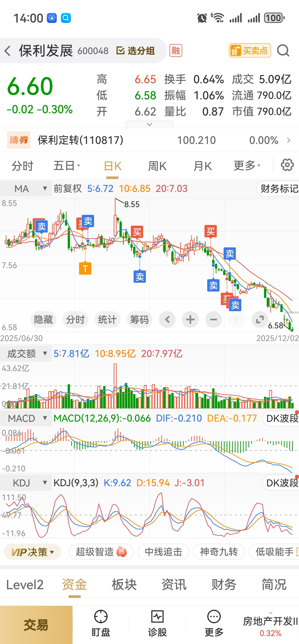
Task: Toggle DK波段 on MACD panel
Action: (281, 418)
